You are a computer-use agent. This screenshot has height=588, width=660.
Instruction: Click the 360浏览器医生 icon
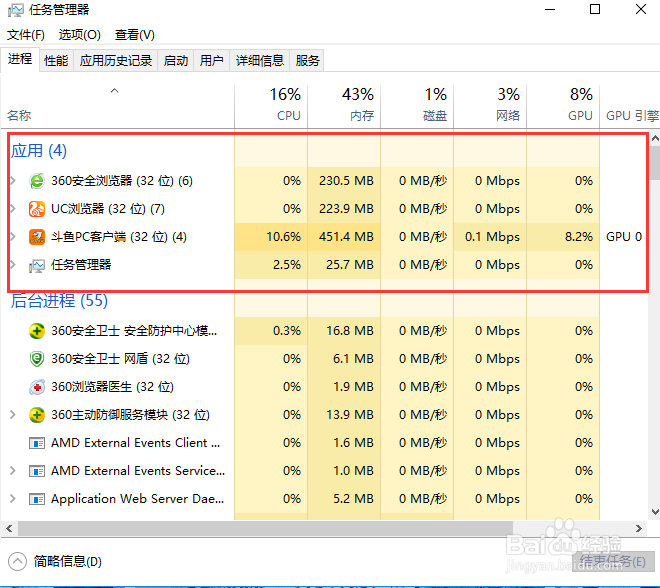click(37, 387)
